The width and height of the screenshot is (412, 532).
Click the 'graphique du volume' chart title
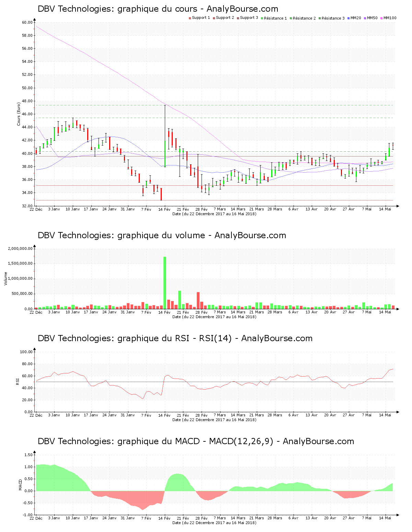(x=162, y=235)
